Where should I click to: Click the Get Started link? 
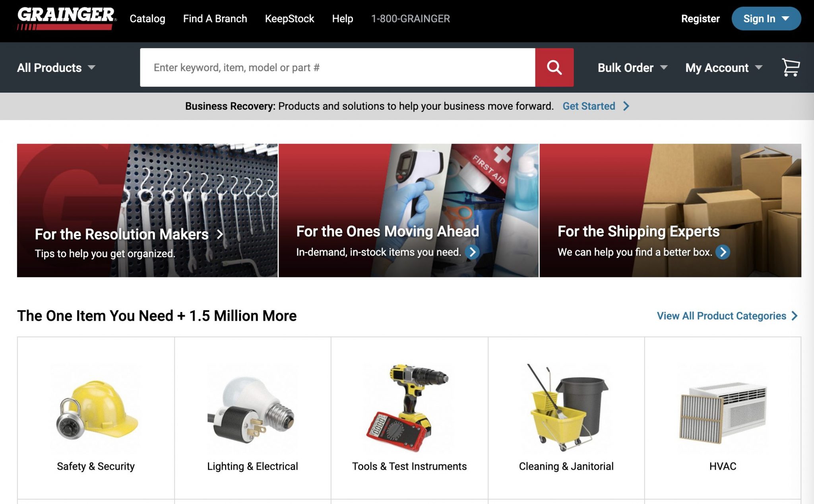(589, 106)
